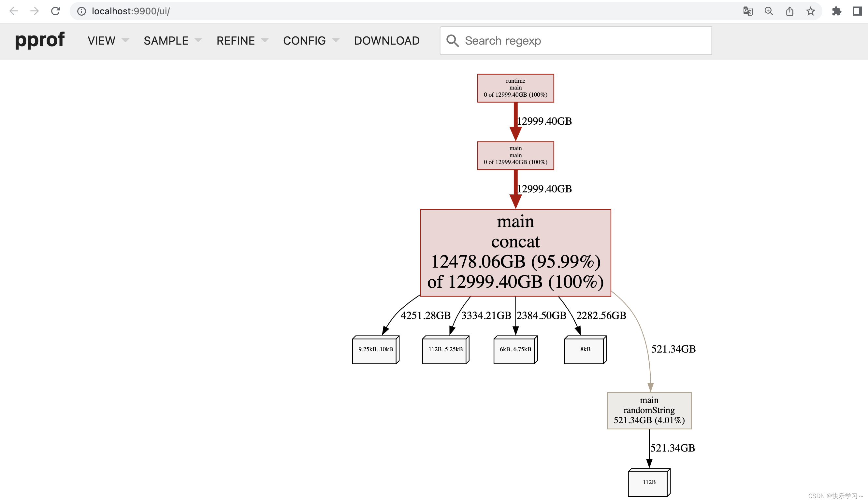Share this page icon

point(790,11)
